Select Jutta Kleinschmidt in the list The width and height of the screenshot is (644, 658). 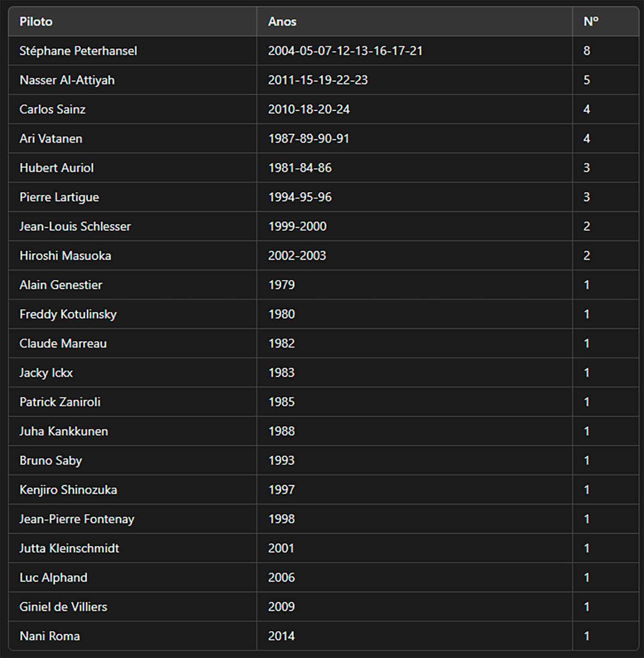click(69, 548)
